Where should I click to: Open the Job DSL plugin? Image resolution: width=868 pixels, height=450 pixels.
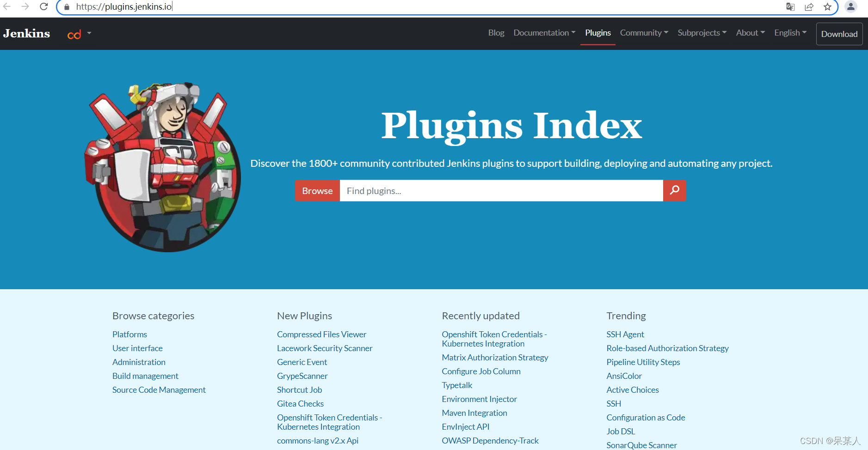[x=621, y=431]
